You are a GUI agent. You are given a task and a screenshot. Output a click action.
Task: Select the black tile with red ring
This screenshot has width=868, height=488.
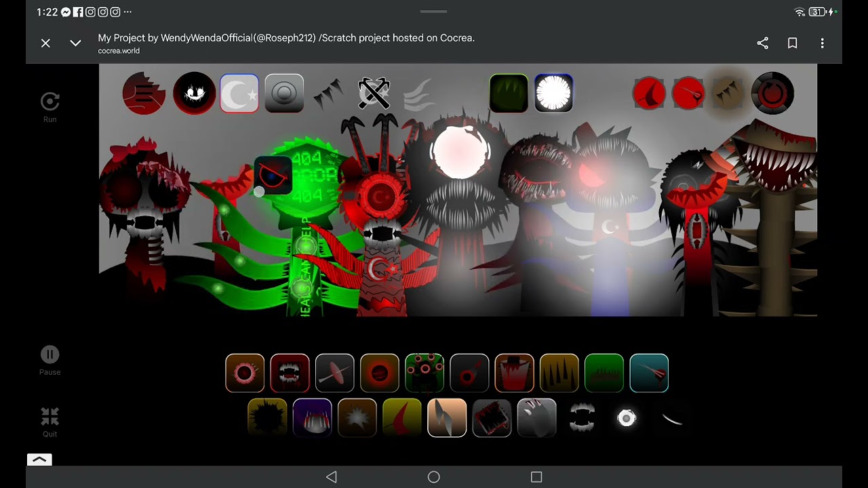click(x=469, y=373)
